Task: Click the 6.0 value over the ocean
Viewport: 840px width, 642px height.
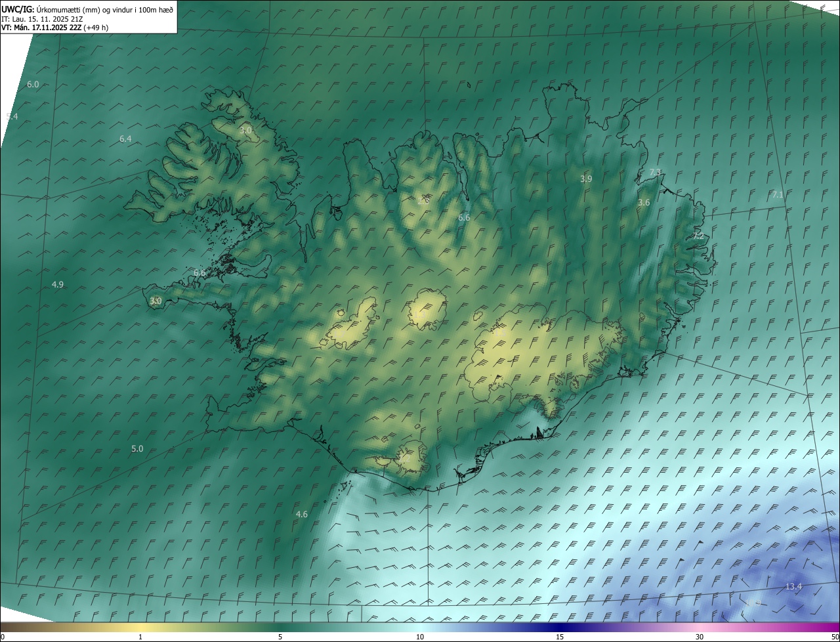Action: [x=33, y=85]
